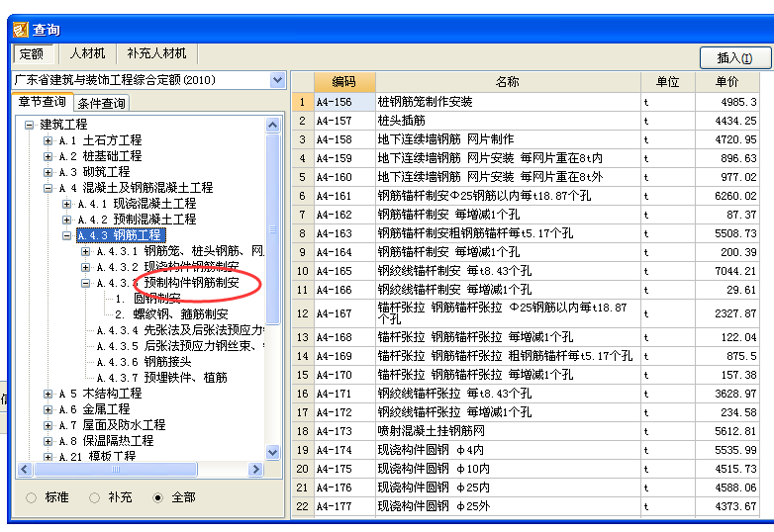Select code cell A4-175
The image size is (774, 532).
[344, 469]
